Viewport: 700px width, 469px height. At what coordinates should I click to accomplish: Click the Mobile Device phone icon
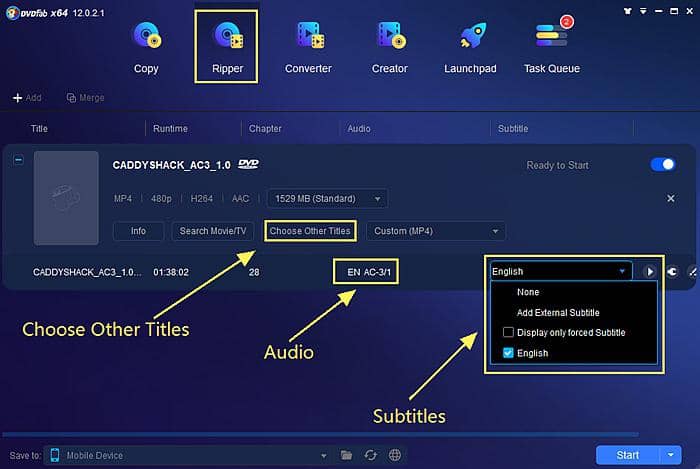click(55, 455)
